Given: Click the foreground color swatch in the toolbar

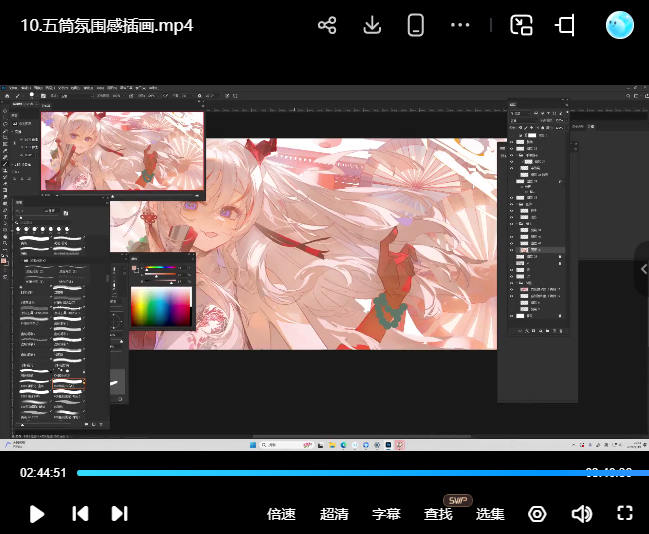Looking at the screenshot, I should coord(4,261).
